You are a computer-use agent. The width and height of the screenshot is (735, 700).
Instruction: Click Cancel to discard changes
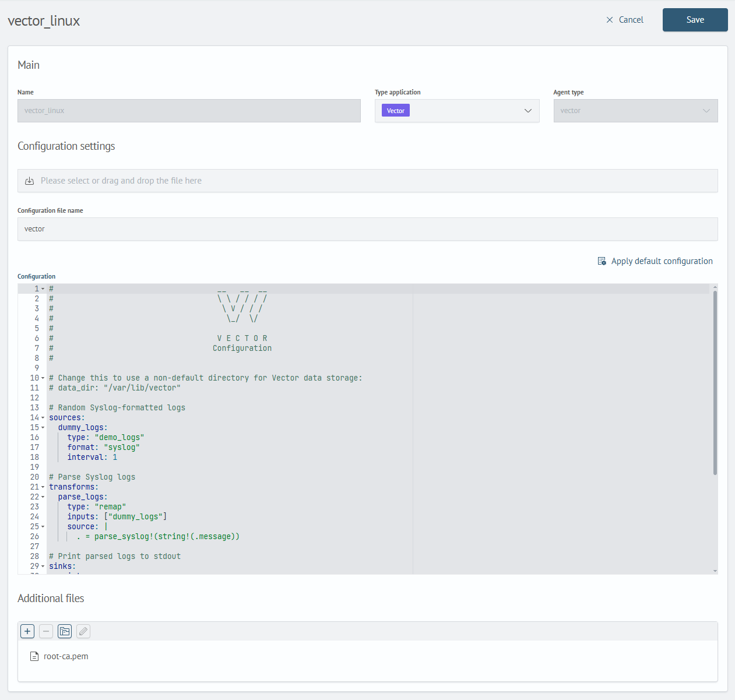pos(631,20)
